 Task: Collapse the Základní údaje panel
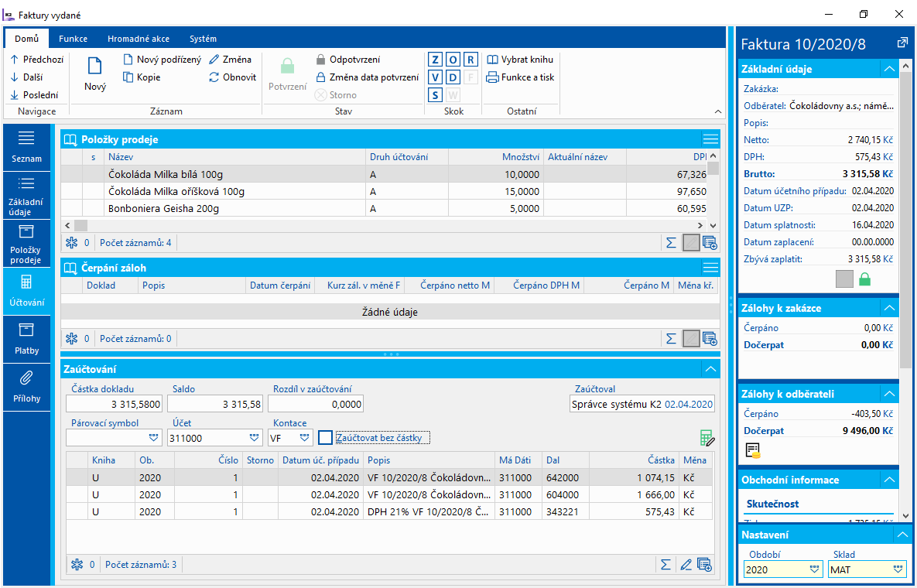(889, 69)
